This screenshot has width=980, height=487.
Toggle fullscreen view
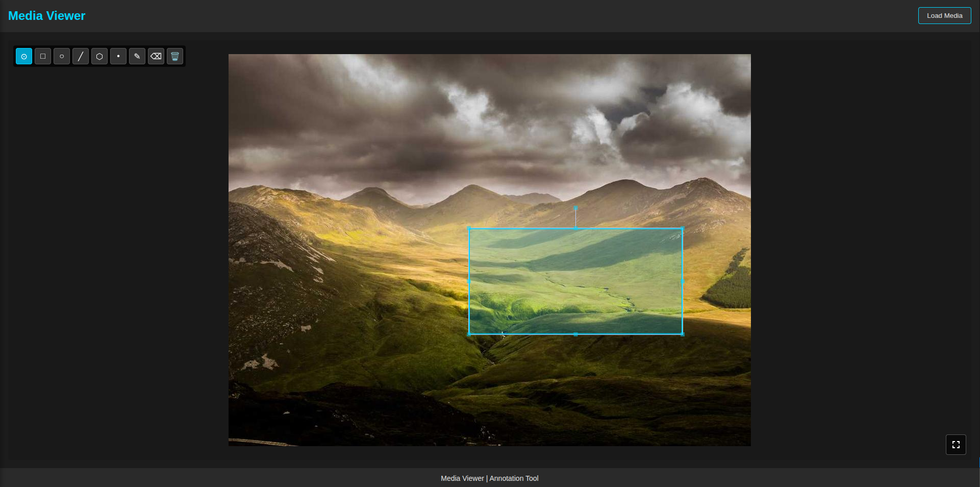tap(956, 445)
